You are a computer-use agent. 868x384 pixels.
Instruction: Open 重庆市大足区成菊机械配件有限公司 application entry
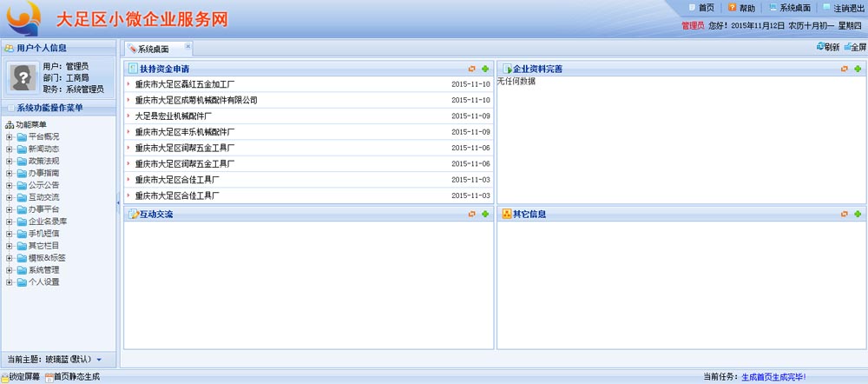pyautogui.click(x=196, y=100)
